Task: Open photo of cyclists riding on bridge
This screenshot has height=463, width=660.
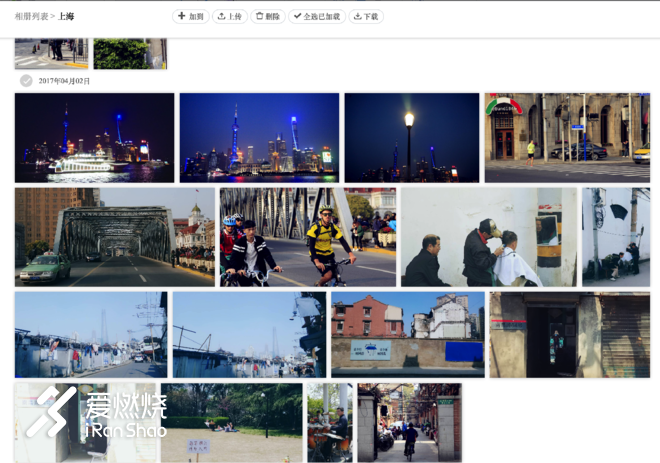Action: (x=308, y=237)
